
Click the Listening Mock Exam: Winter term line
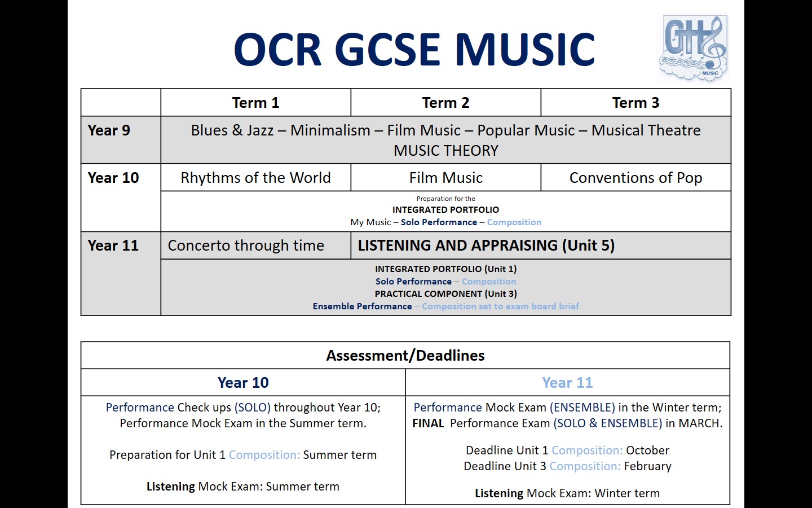[x=567, y=493]
